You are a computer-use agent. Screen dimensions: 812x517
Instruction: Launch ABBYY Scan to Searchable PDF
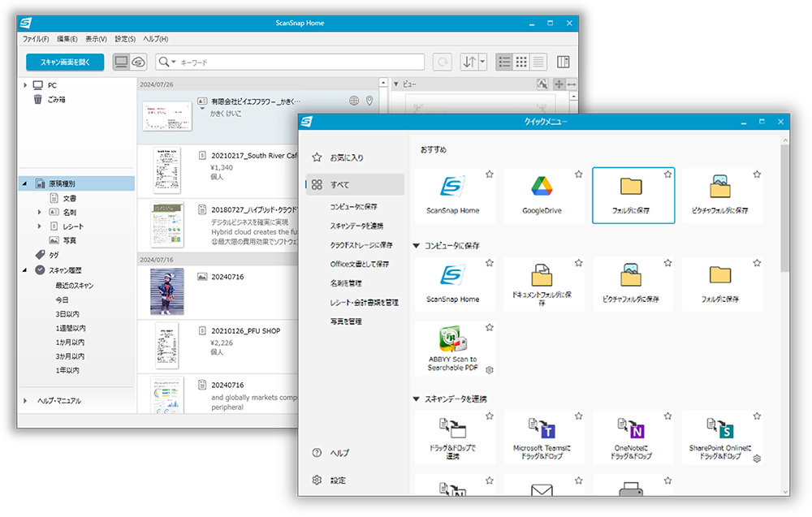coord(452,351)
